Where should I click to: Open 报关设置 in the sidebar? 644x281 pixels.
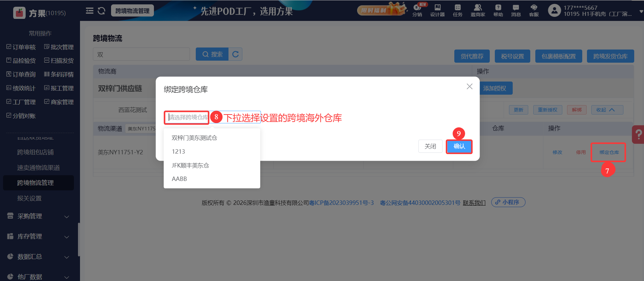29,198
